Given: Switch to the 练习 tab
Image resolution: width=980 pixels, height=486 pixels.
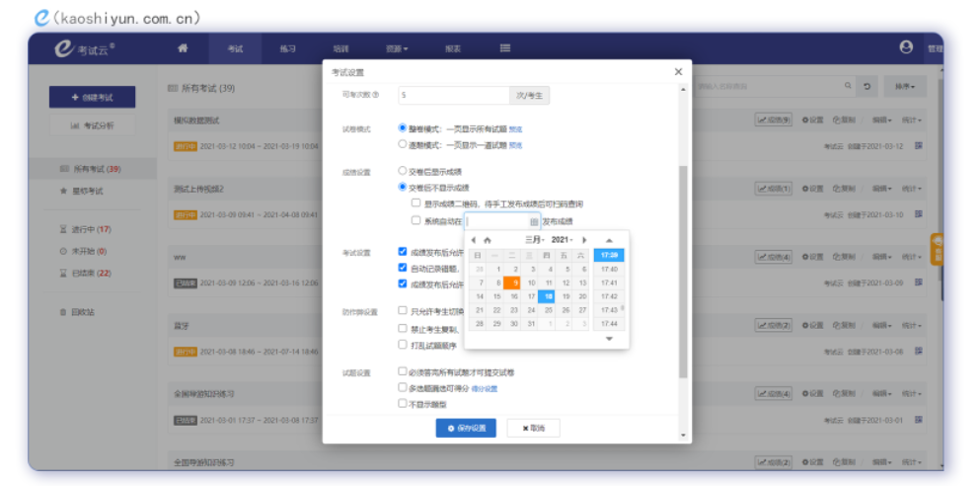Looking at the screenshot, I should (x=287, y=47).
